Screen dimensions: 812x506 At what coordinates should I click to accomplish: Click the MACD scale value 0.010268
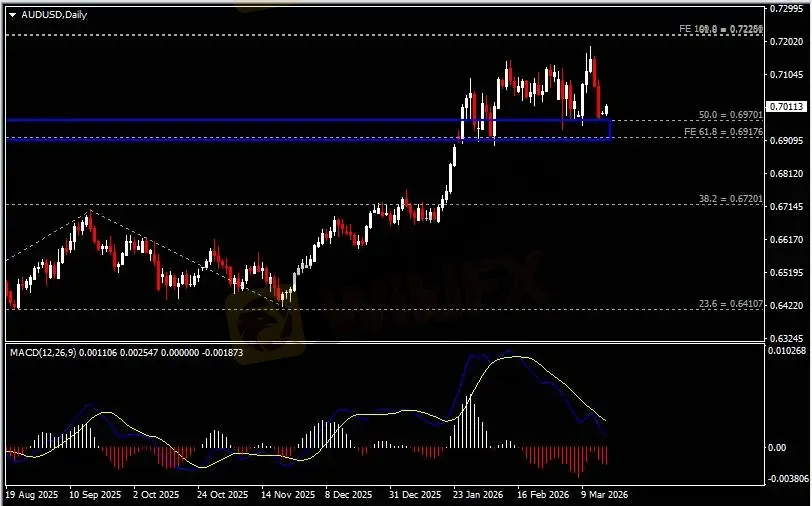pos(788,351)
